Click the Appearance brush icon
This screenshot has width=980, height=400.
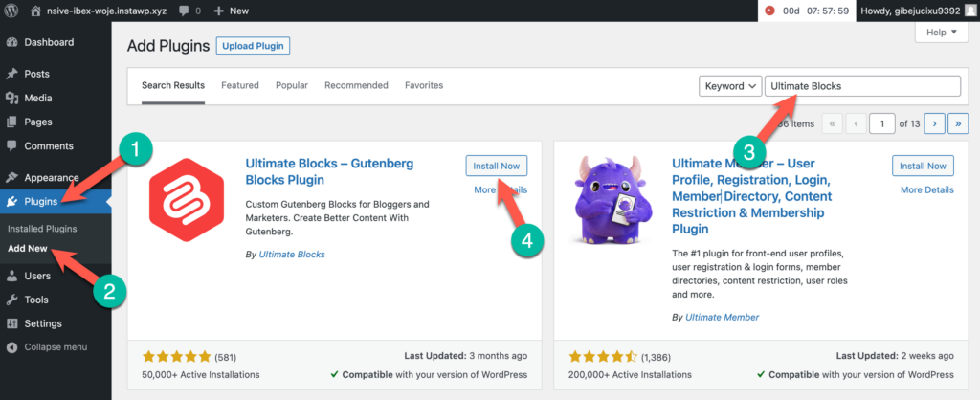coord(11,177)
